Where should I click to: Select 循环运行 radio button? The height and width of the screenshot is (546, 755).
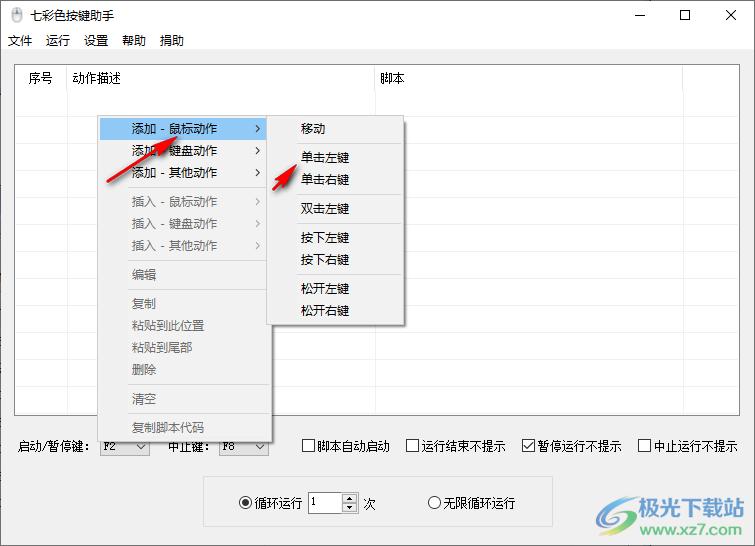click(x=246, y=503)
